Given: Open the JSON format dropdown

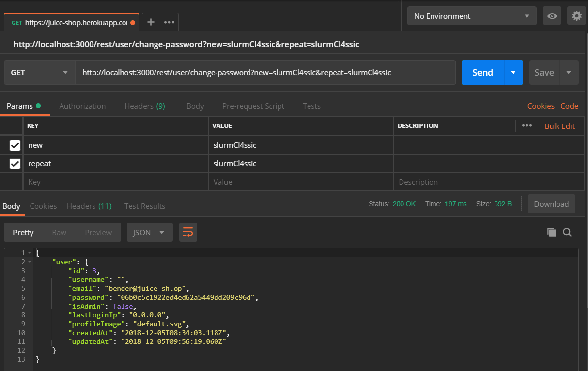Looking at the screenshot, I should (x=150, y=232).
